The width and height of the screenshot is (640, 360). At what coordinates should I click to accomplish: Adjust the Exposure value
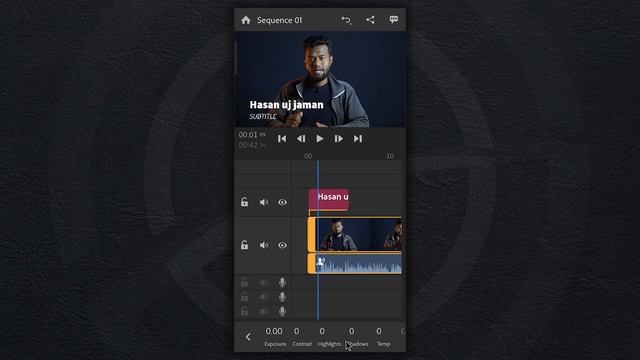pyautogui.click(x=274, y=337)
